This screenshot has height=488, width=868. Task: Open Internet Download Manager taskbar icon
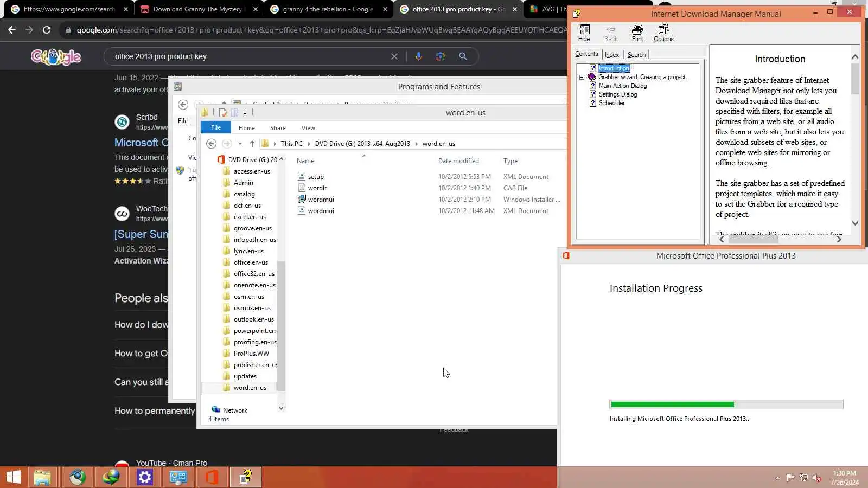(x=111, y=477)
